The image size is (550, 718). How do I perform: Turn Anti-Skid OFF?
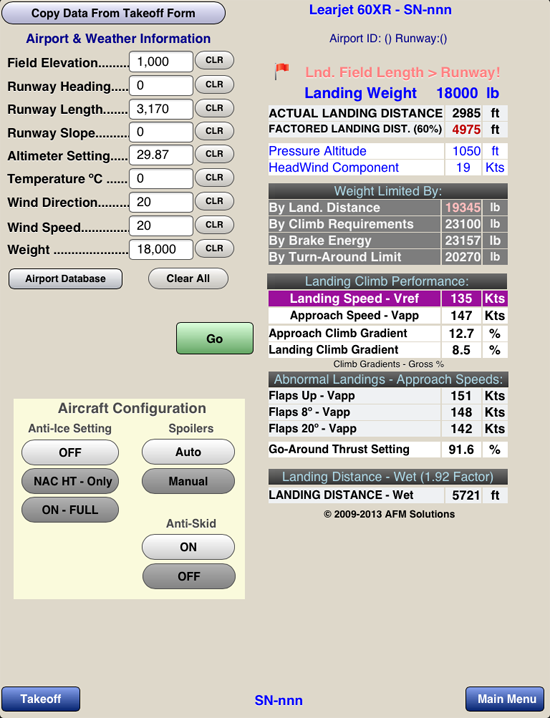point(189,576)
